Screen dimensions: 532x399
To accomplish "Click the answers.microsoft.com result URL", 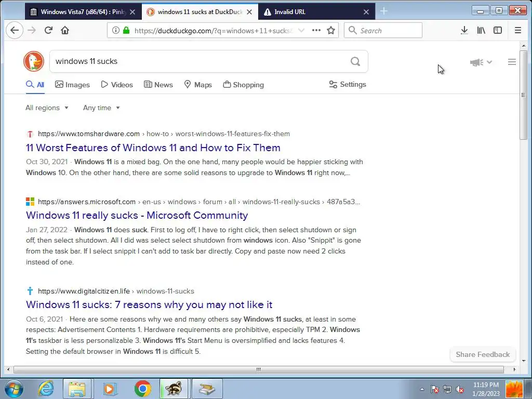I will pyautogui.click(x=199, y=202).
